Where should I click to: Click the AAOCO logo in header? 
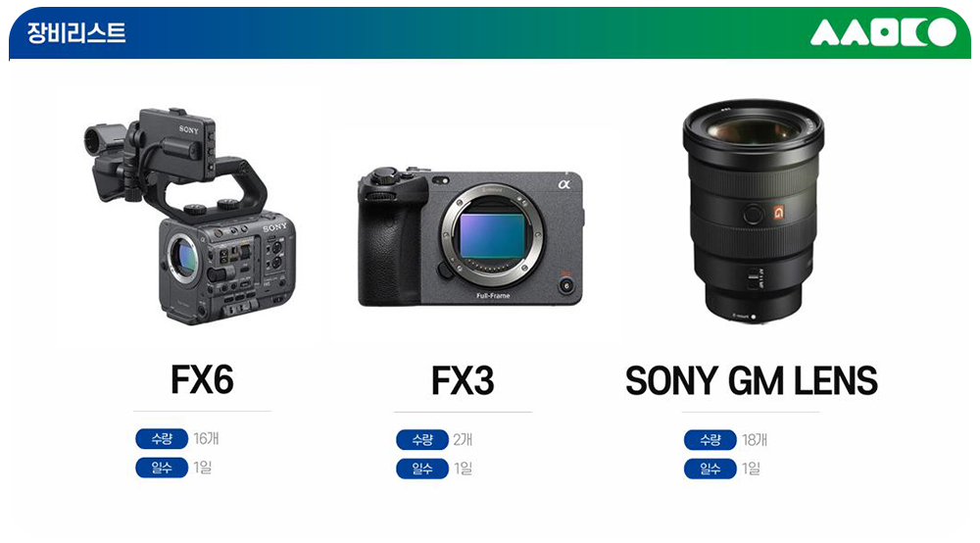tap(883, 32)
